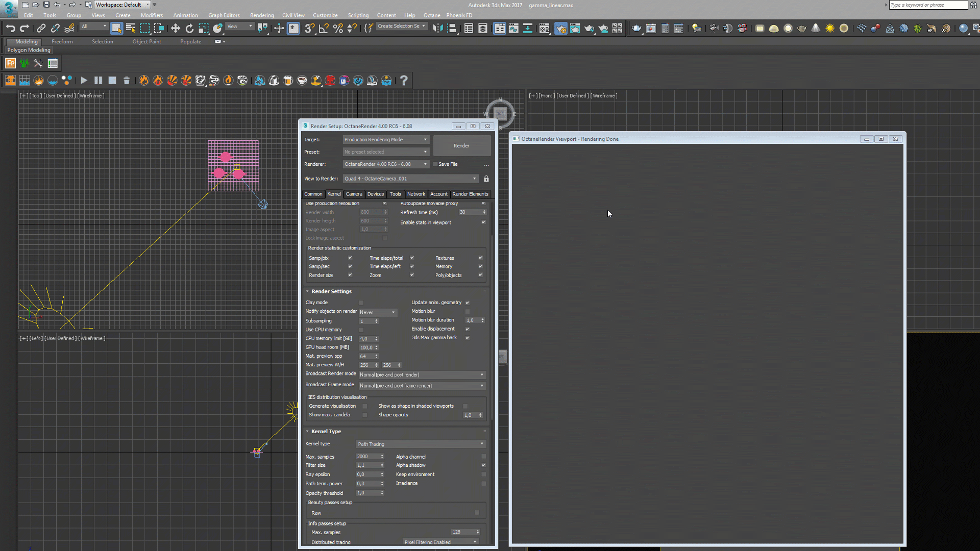The height and width of the screenshot is (551, 980).
Task: Click the Mirror tool icon
Action: click(x=437, y=29)
